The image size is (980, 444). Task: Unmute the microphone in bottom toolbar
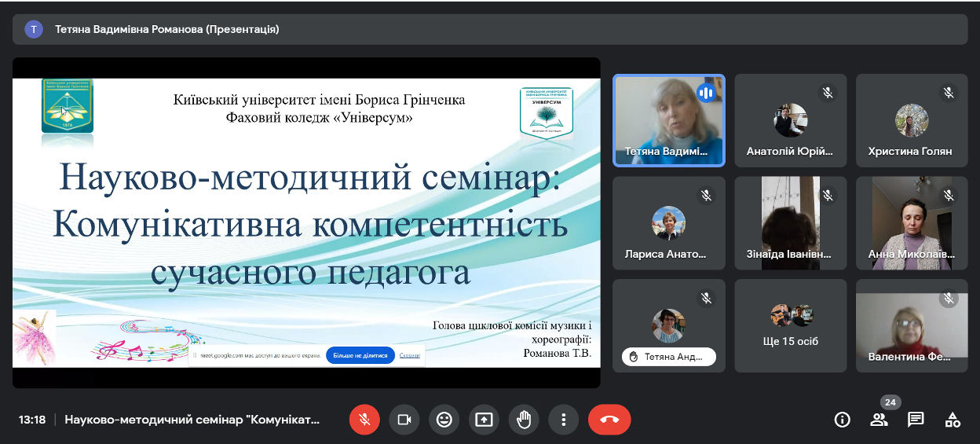[364, 420]
